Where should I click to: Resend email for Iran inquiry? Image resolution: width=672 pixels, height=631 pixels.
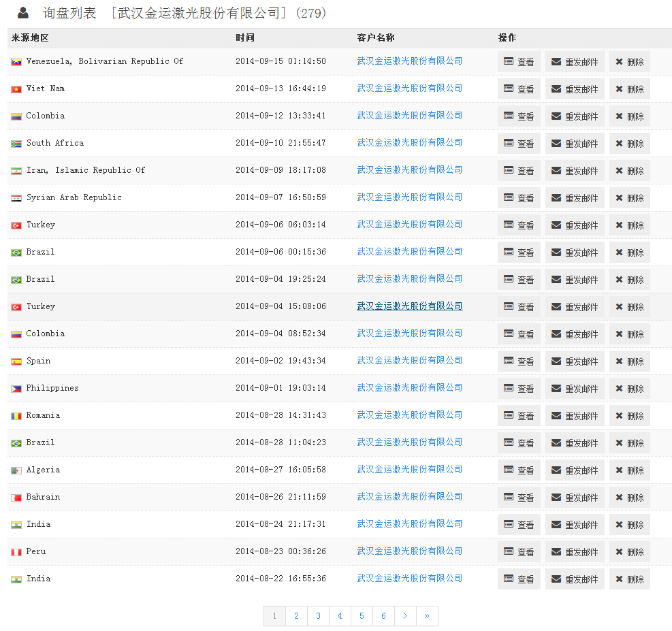(575, 171)
